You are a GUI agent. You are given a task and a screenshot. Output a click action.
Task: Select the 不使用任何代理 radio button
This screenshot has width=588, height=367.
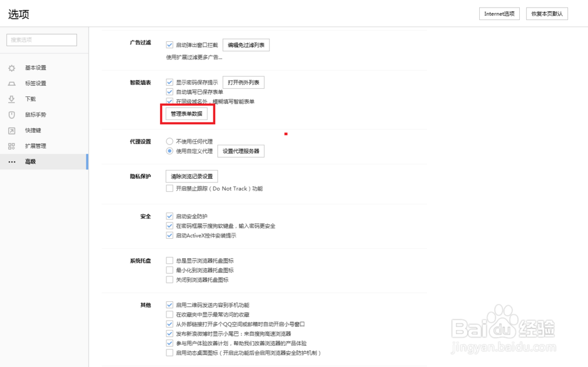[170, 141]
